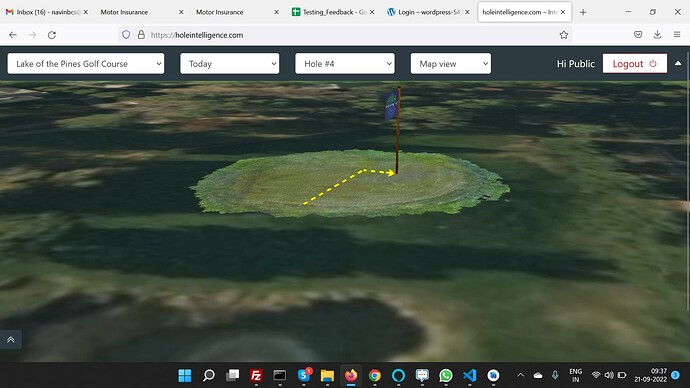Collapse the header with the white triangle
The image size is (690, 388).
[x=678, y=63]
